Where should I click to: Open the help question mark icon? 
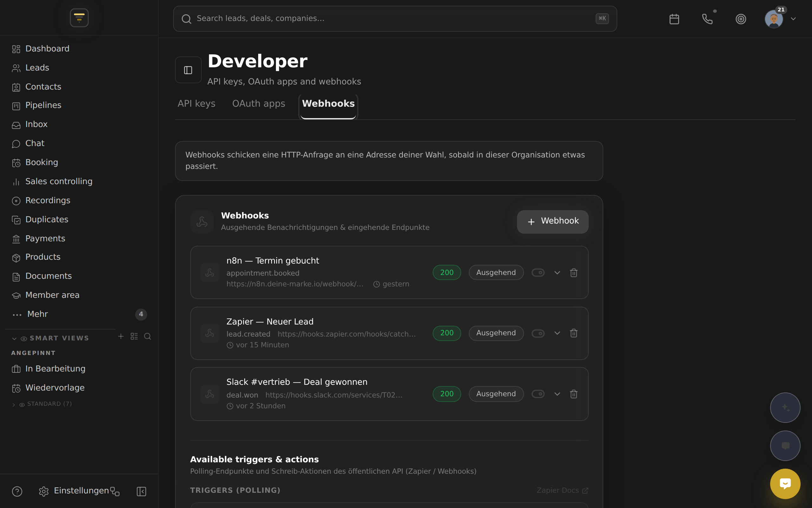point(17,491)
